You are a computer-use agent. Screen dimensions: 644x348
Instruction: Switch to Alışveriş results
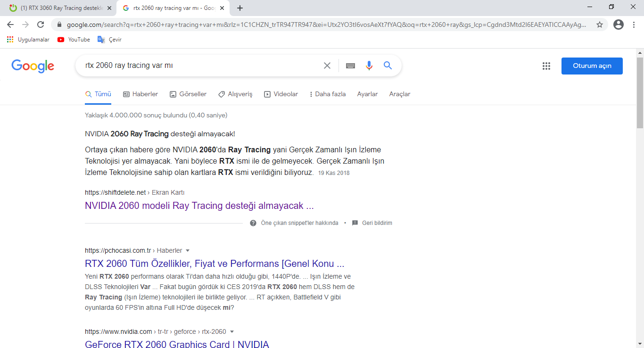click(235, 94)
